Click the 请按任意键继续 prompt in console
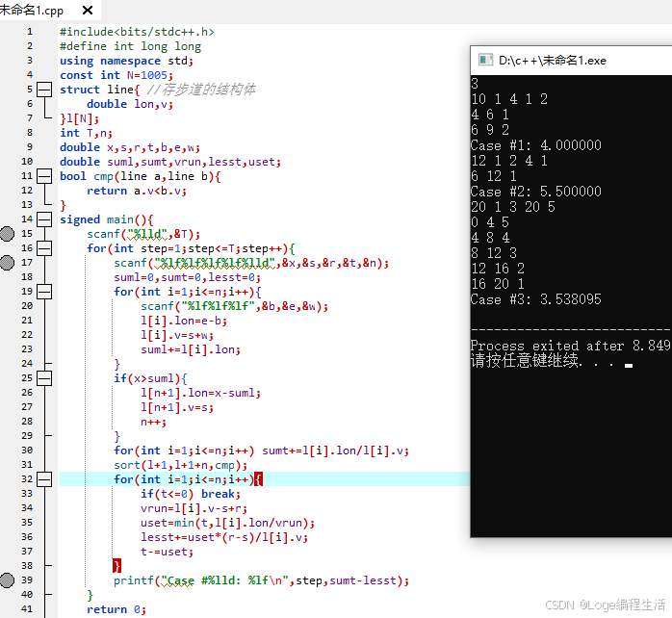Viewport: 672px width, 618px height. (527, 360)
